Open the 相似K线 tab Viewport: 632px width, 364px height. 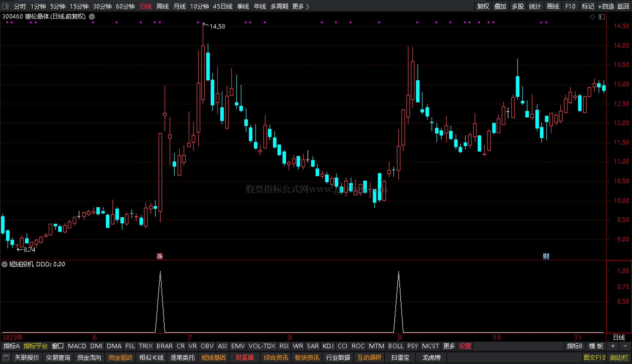[151, 357]
